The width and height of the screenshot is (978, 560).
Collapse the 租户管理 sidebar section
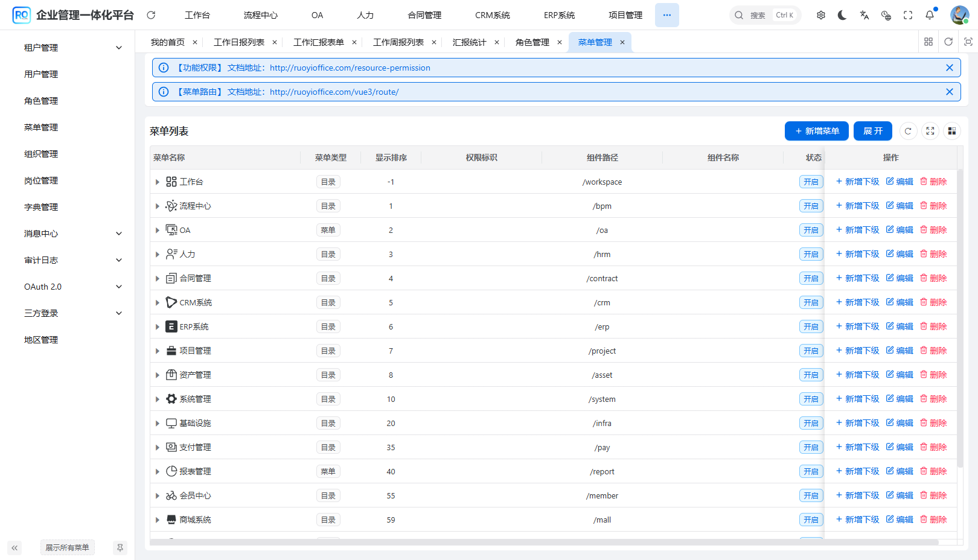[72, 47]
